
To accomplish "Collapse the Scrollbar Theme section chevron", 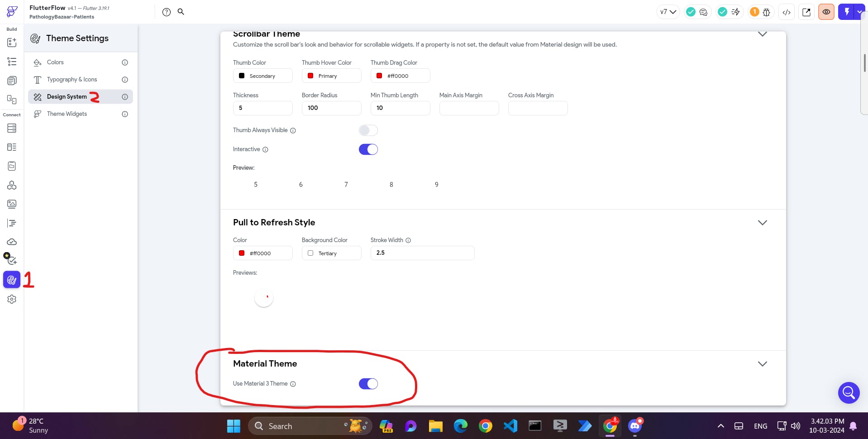I will [x=763, y=34].
